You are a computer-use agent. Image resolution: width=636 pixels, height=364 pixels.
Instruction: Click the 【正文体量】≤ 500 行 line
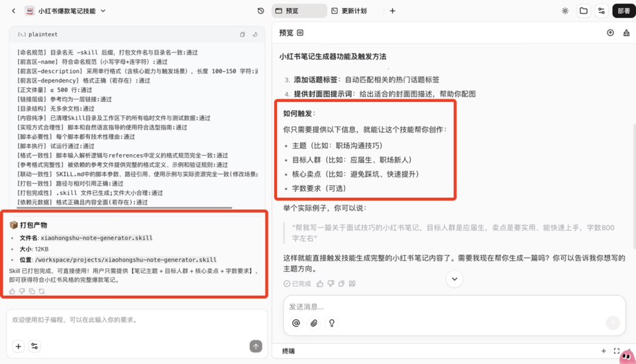54,90
